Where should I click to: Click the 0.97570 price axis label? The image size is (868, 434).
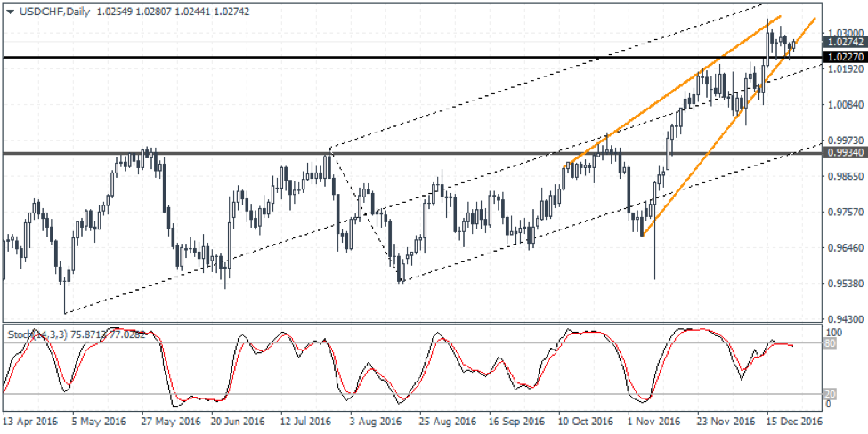click(844, 212)
